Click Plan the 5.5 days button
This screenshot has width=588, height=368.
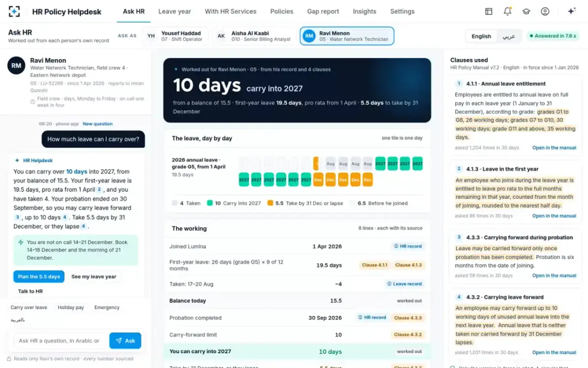tap(39, 277)
